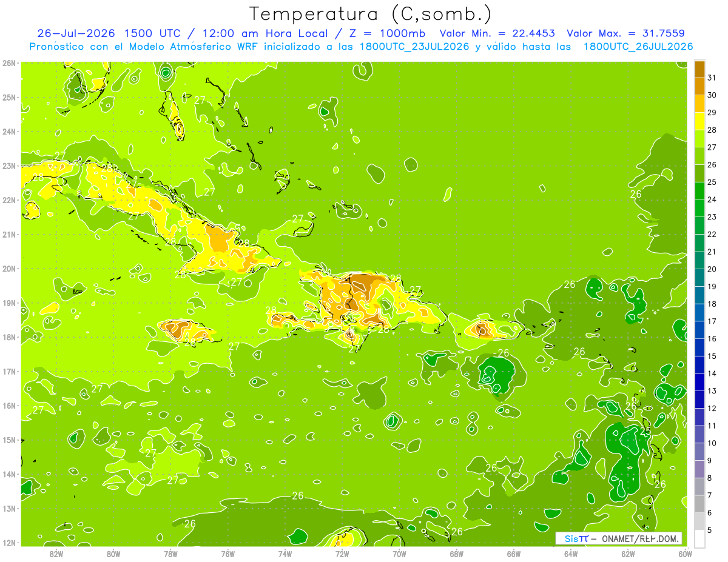Viewport: 728px width, 562px height.
Task: Click the 76W longitude axis label
Action: 228,554
